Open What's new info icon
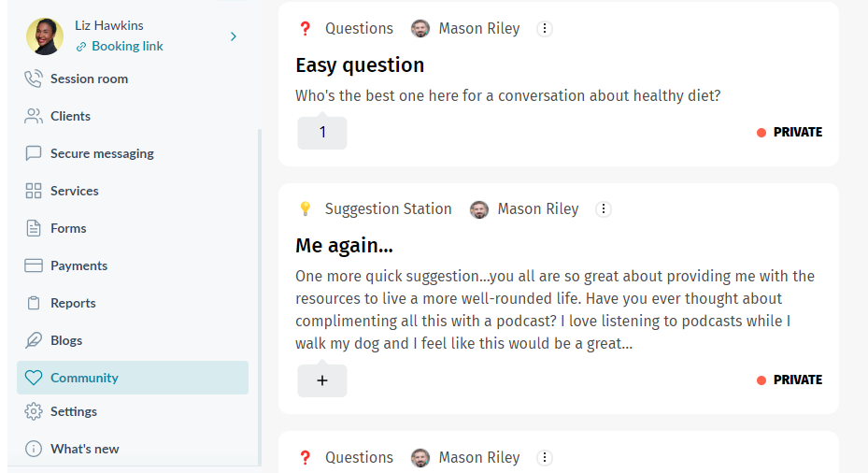 tap(34, 449)
